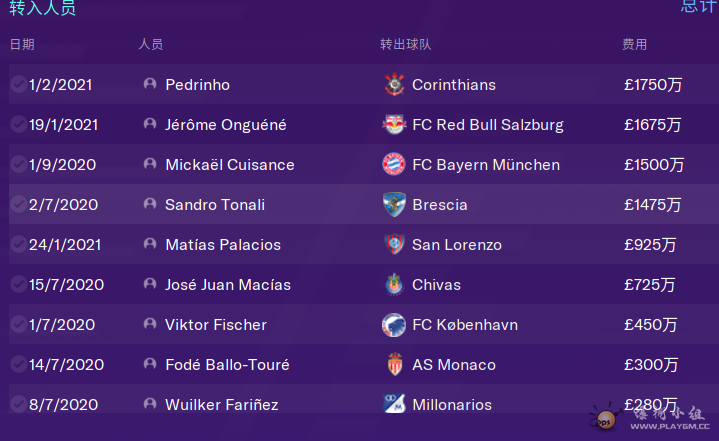Click the Corinthians club badge
The width and height of the screenshot is (719, 441).
(394, 85)
